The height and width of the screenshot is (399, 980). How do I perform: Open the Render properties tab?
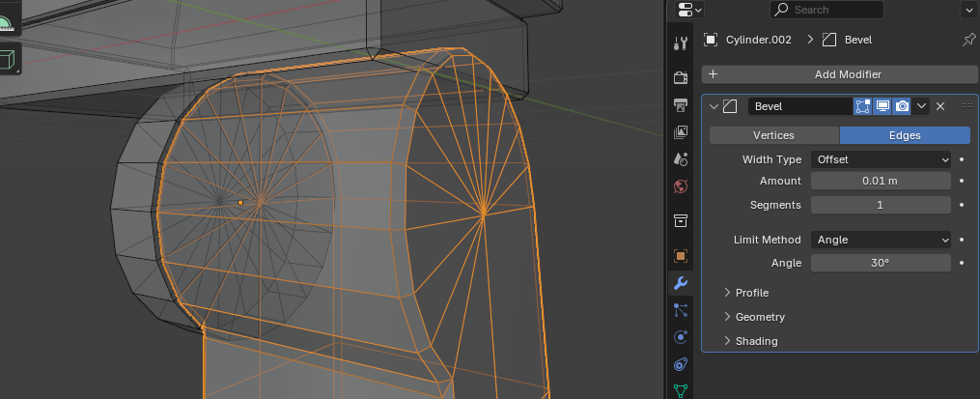(681, 77)
